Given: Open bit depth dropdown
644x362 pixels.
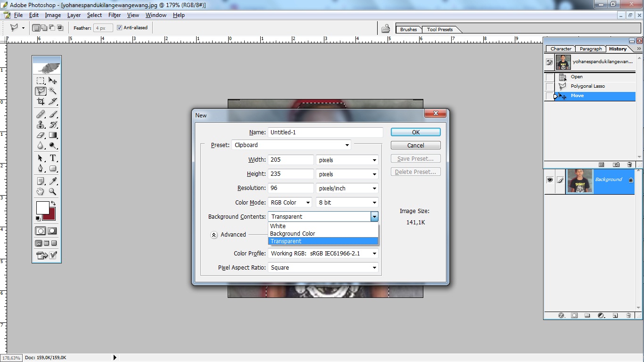Looking at the screenshot, I should (x=347, y=203).
